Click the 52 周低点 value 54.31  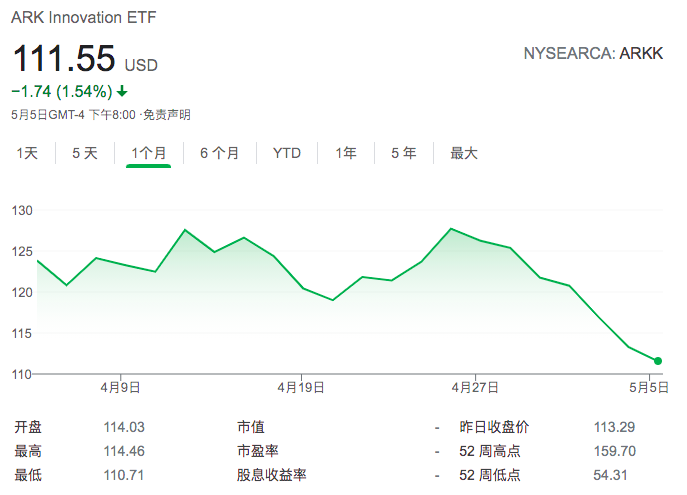[x=610, y=475]
